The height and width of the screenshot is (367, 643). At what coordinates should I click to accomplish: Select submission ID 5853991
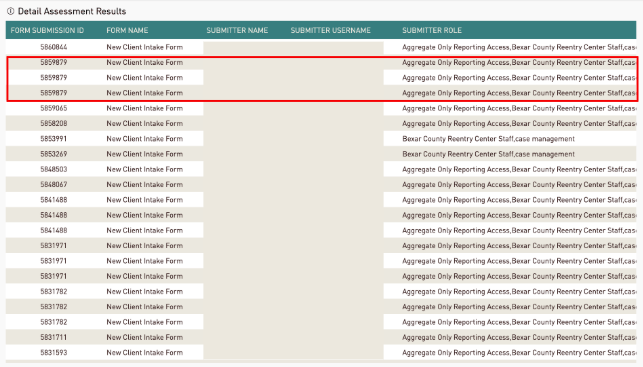pyautogui.click(x=54, y=139)
